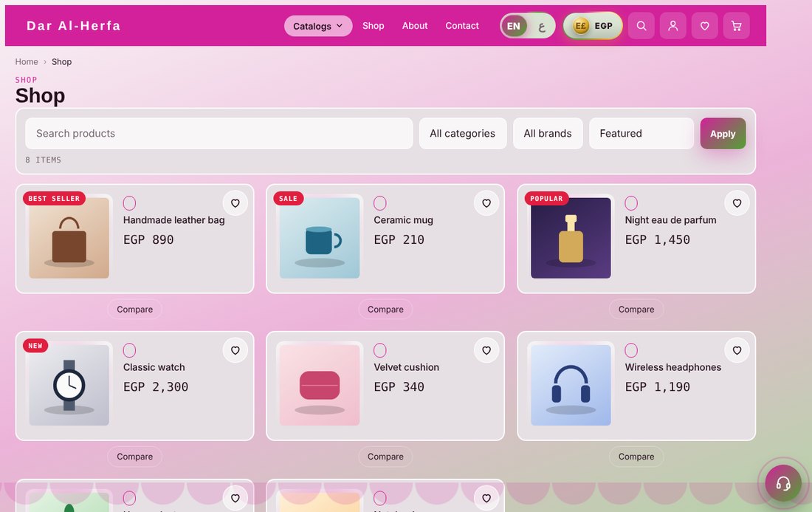Go to the About menu item
The height and width of the screenshot is (512, 812).
[415, 26]
